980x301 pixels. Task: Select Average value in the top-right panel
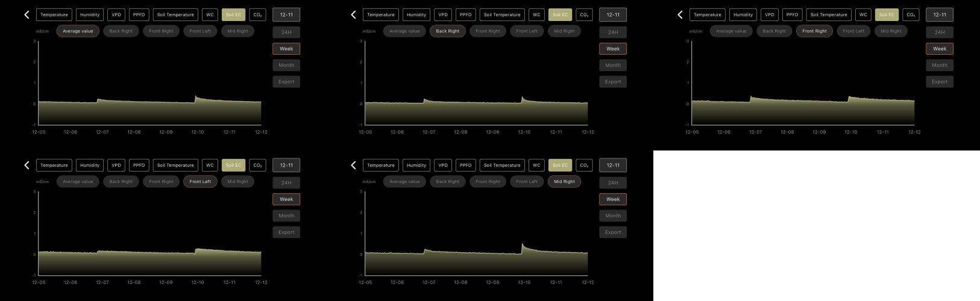731,31
